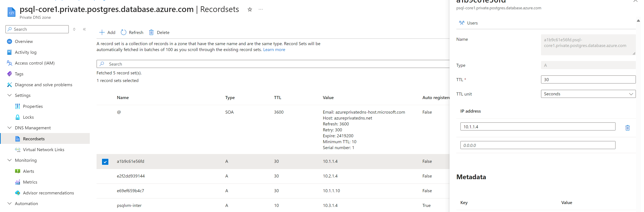
Task: Close the record set side panel
Action: tap(635, 1)
